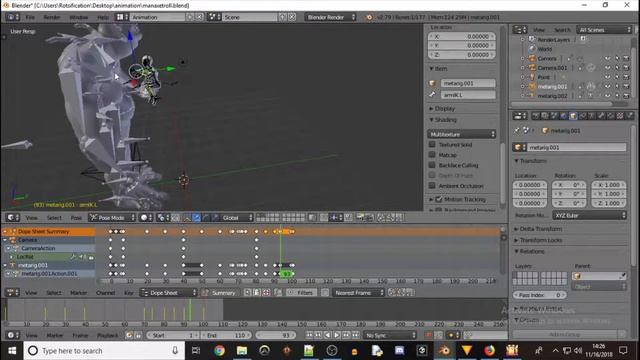640x360 pixels.
Task: Open the Help menu
Action: [x=103, y=17]
